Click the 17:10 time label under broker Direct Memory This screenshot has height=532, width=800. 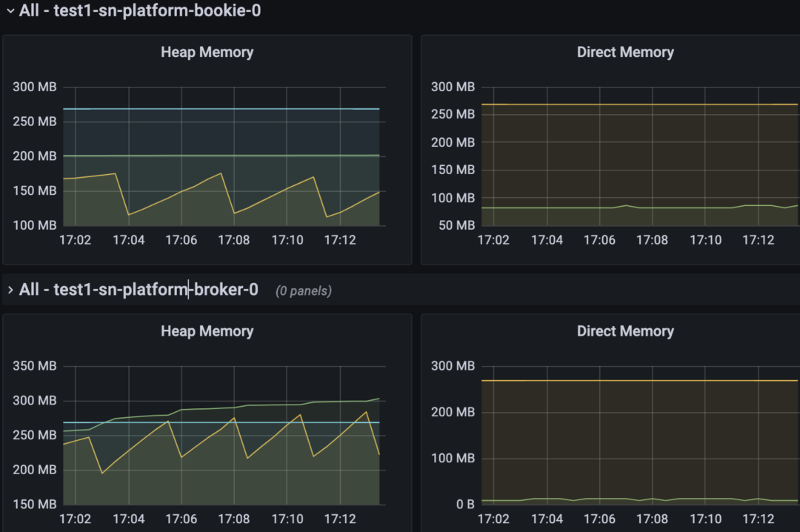[706, 519]
